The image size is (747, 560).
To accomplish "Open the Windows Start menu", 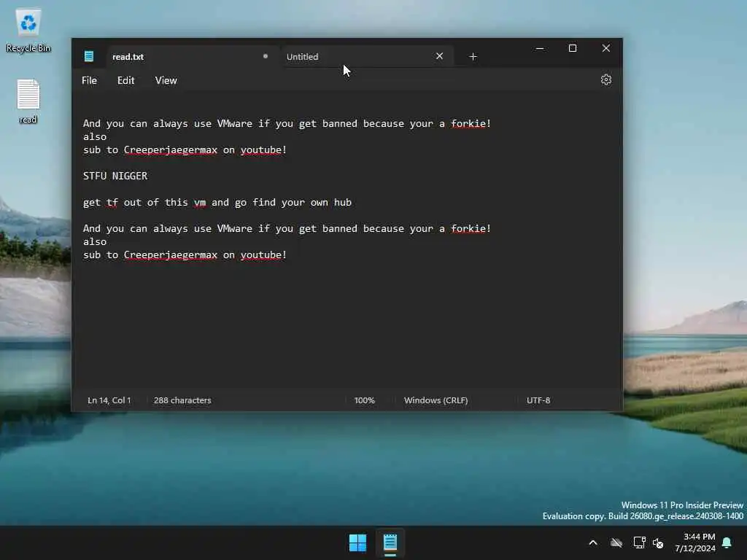I will pyautogui.click(x=357, y=542).
